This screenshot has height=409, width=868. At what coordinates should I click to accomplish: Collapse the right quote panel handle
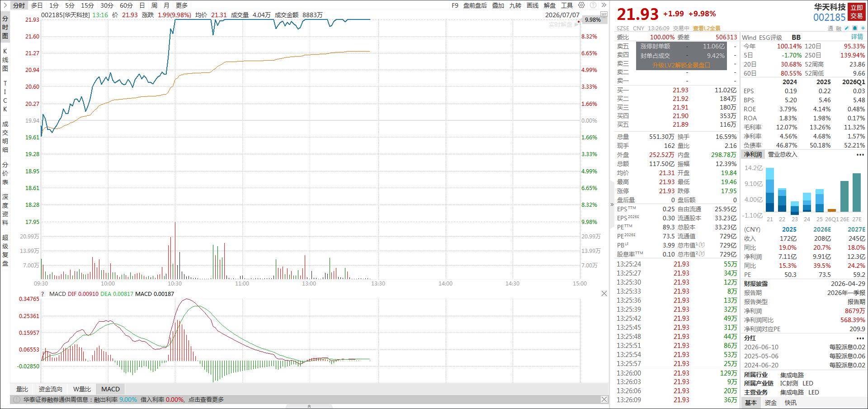click(x=612, y=204)
